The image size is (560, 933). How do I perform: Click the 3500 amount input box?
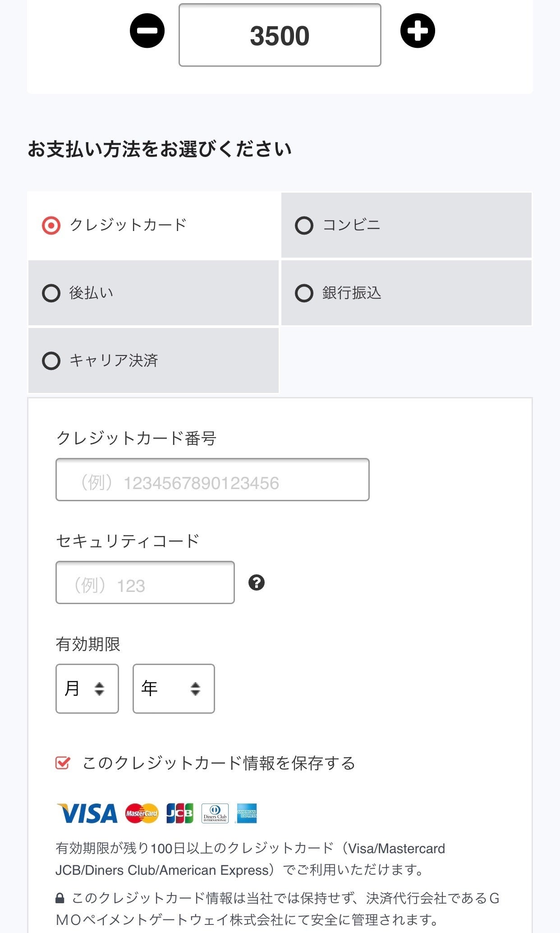[x=280, y=35]
